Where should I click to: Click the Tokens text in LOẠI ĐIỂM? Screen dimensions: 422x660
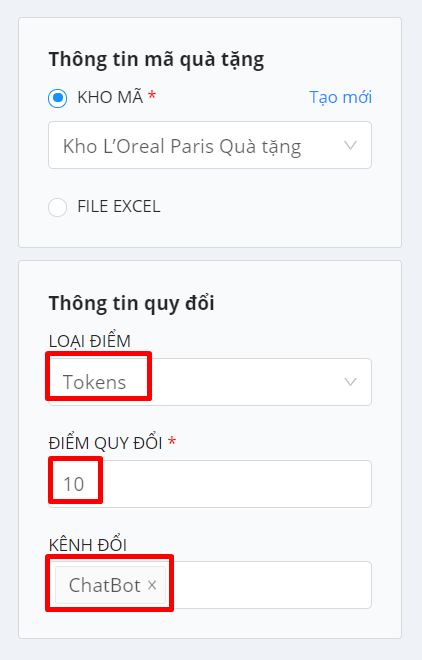pyautogui.click(x=95, y=382)
